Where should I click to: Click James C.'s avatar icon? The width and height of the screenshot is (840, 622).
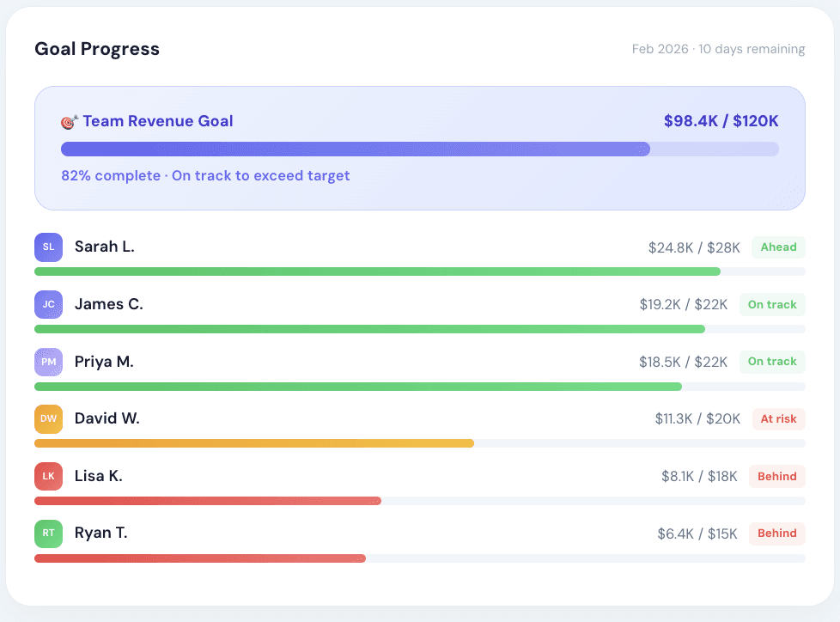(x=49, y=304)
